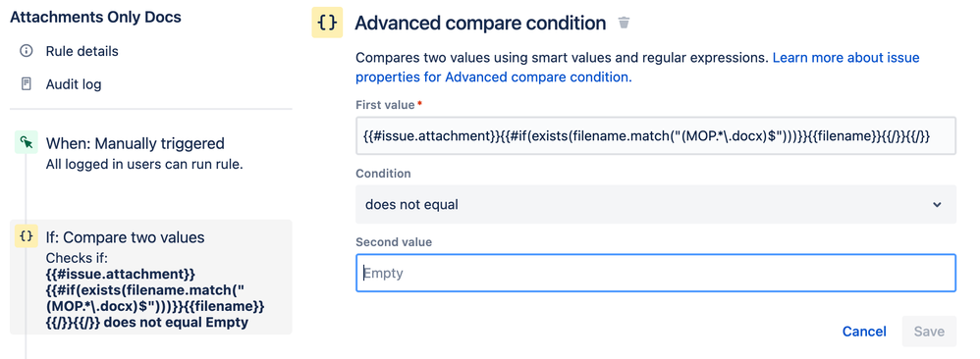
Task: Click the Audit log document icon
Action: click(26, 83)
